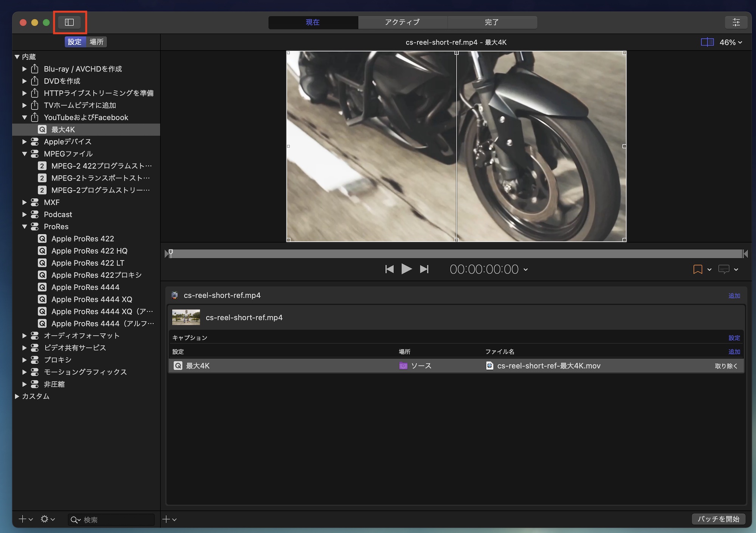The image size is (756, 533).
Task: Switch to the 完了 tab
Action: click(492, 22)
